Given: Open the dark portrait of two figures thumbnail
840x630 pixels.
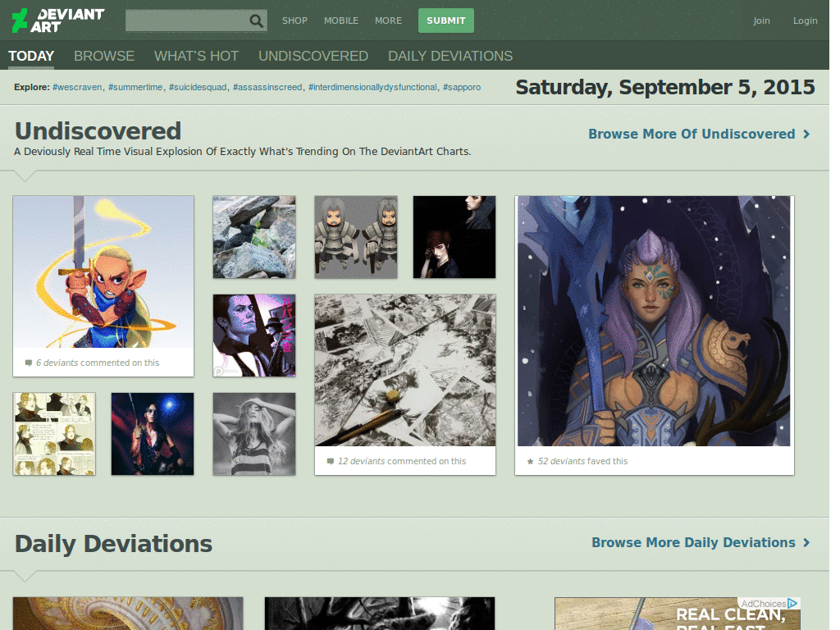Looking at the screenshot, I should click(x=454, y=237).
